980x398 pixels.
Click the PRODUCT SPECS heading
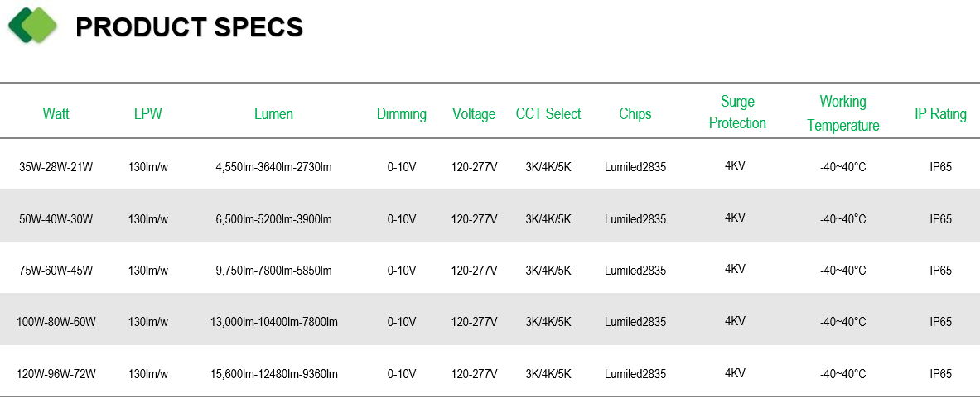(x=189, y=26)
